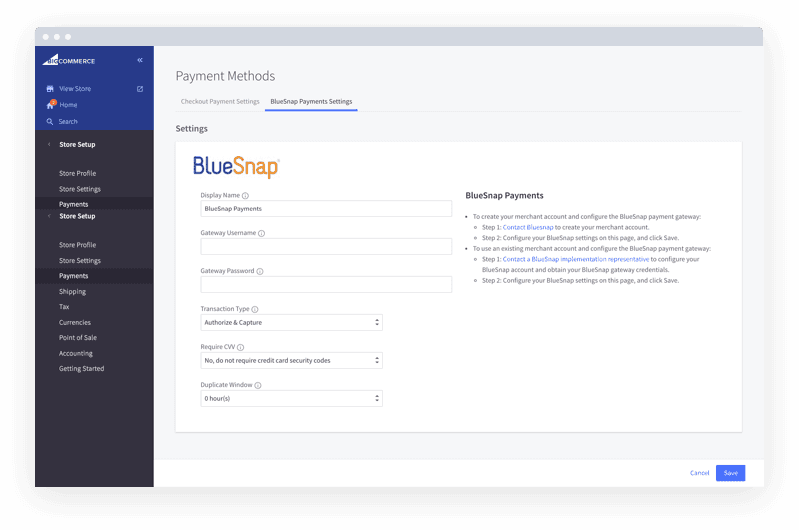The width and height of the screenshot is (799, 530).
Task: Click the Search magnifier icon
Action: point(50,122)
